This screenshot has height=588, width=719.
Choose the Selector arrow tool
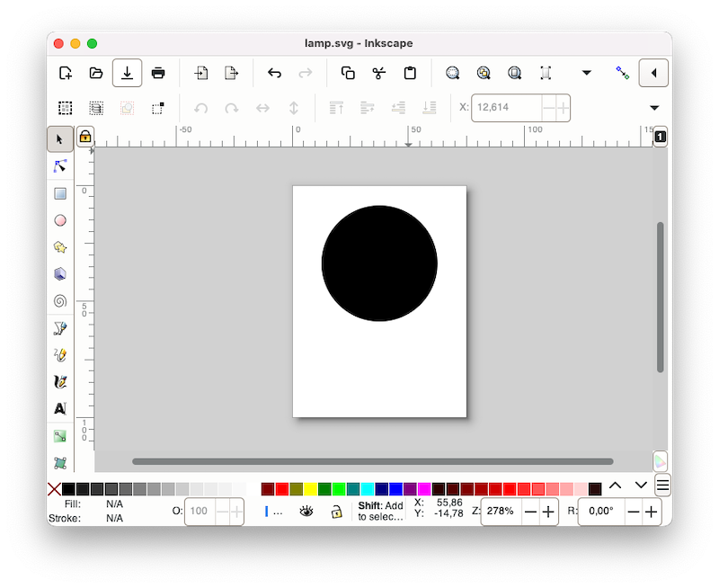60,139
